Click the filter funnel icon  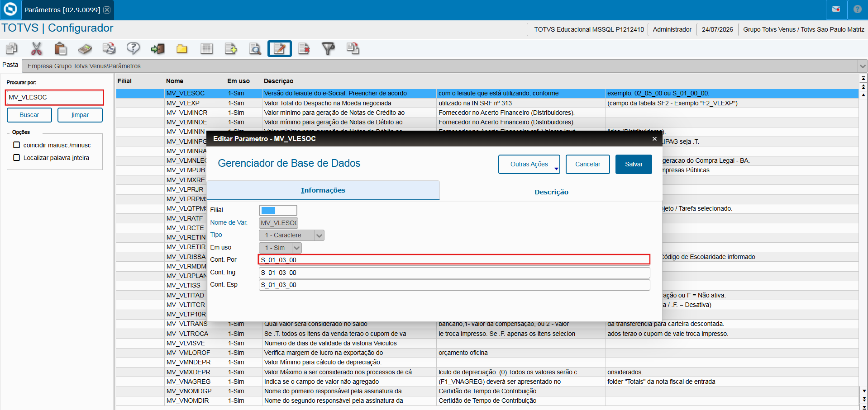point(328,48)
